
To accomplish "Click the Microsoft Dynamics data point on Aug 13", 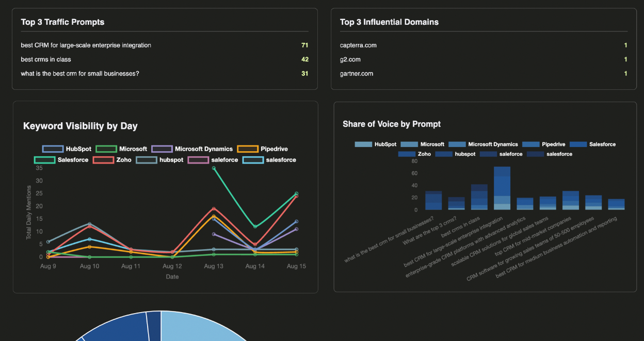I will [x=214, y=234].
